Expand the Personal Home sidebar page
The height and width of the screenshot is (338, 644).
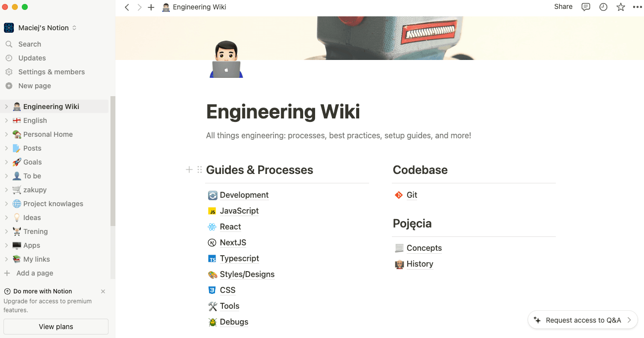point(6,134)
